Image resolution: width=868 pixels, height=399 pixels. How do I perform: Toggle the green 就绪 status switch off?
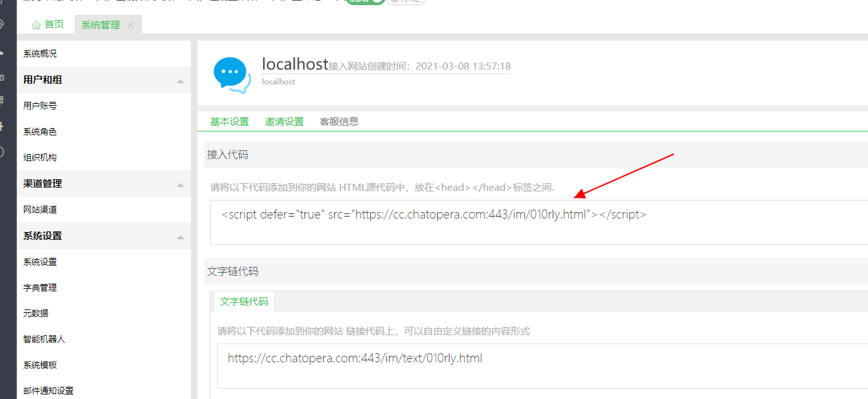(x=365, y=2)
